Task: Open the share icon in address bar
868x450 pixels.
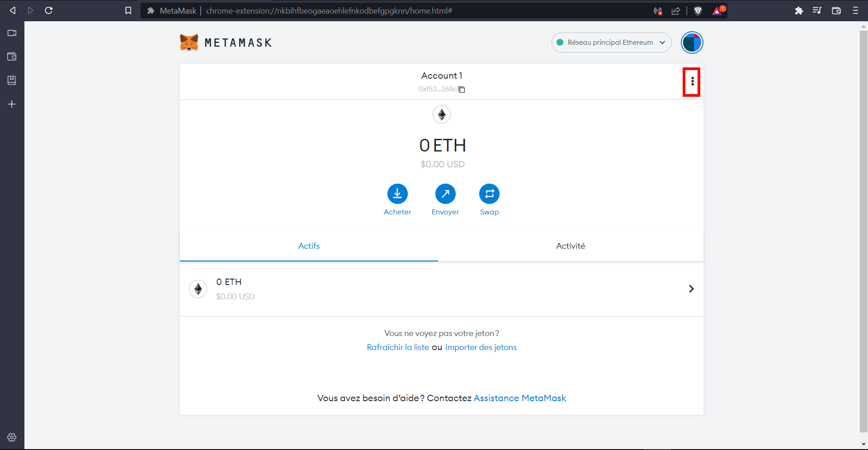Action: (676, 11)
